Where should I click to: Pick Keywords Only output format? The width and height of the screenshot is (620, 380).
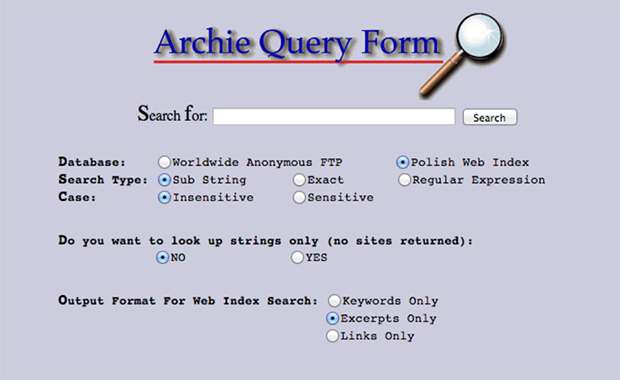tap(334, 301)
